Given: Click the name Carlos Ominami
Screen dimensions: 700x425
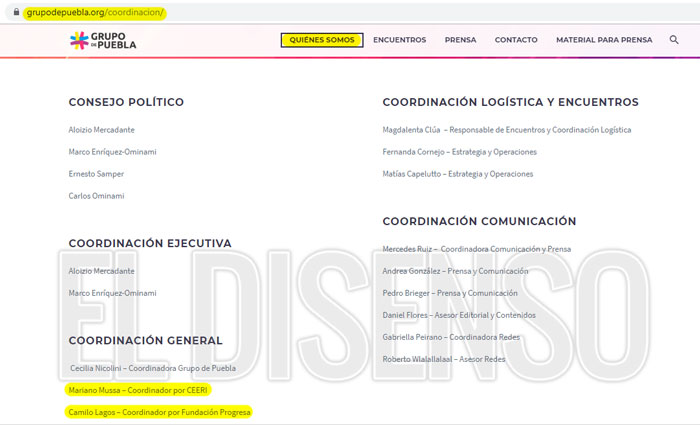Looking at the screenshot, I should click(96, 196).
